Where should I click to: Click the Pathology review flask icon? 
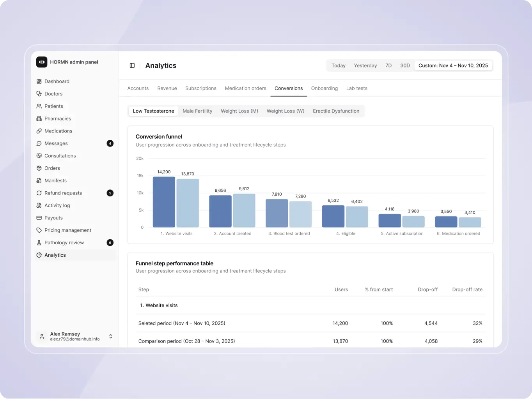39,243
